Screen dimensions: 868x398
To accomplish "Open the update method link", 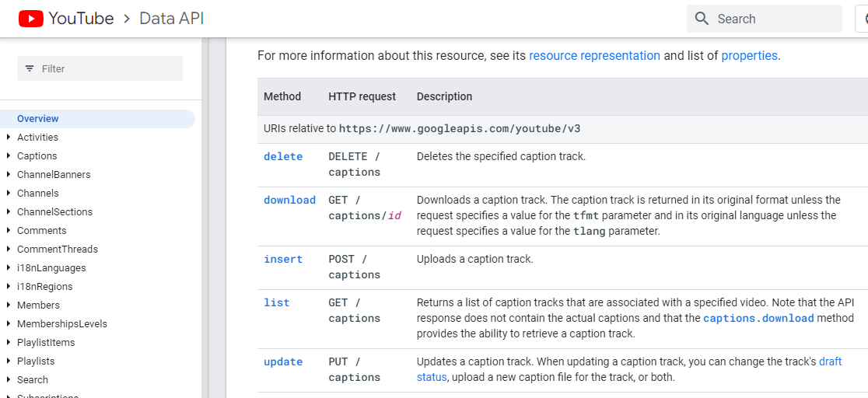I will tap(283, 362).
